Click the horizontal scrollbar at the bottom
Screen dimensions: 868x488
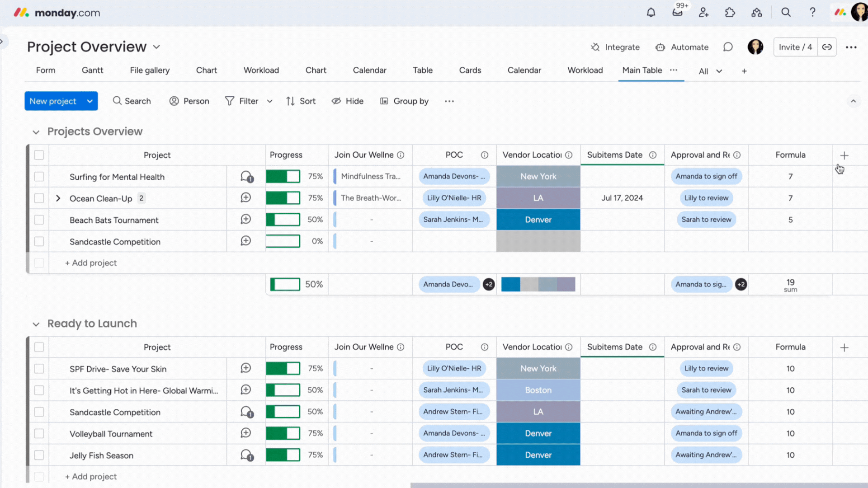point(639,485)
